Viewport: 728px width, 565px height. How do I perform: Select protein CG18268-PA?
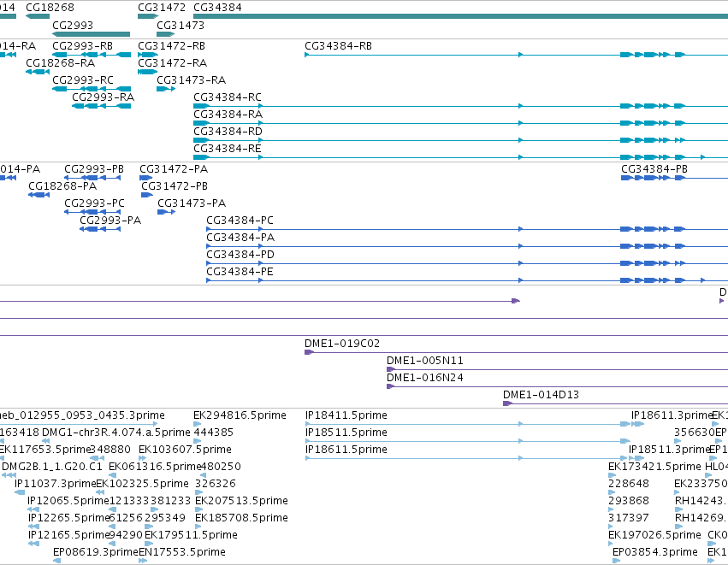[62, 186]
